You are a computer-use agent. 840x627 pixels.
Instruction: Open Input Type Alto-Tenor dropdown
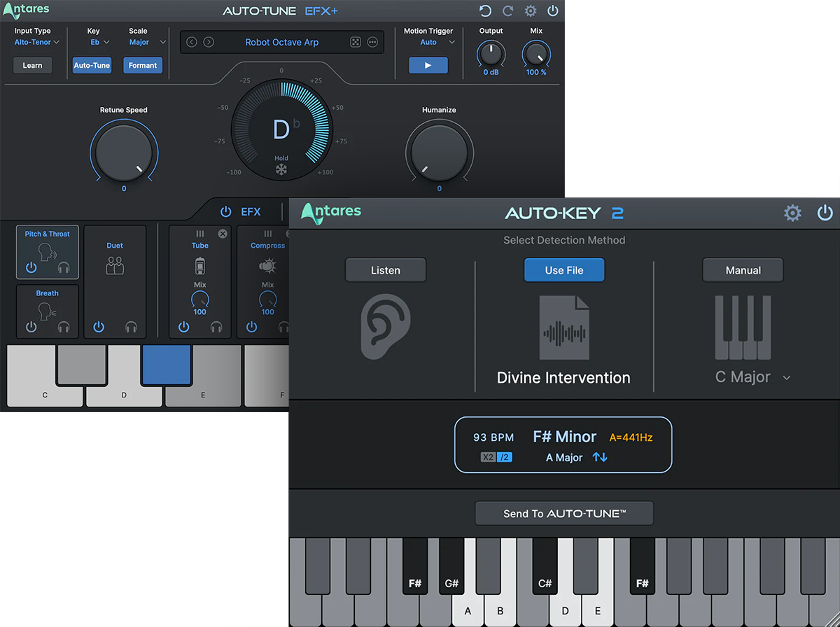point(36,42)
